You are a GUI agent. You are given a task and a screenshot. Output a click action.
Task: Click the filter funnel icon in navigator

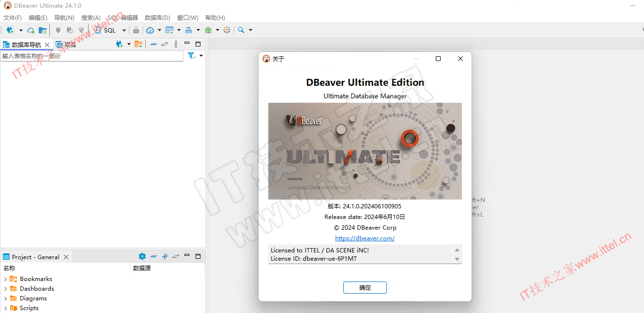191,56
